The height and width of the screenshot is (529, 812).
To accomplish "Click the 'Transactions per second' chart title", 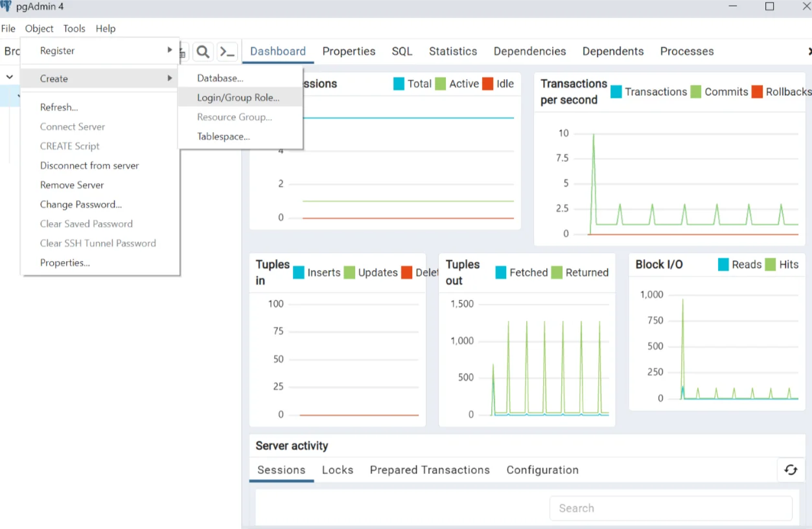I will pos(574,91).
